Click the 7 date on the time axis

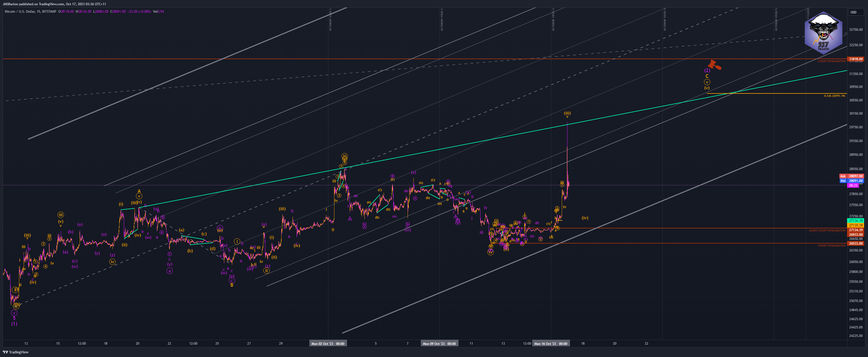tap(407, 344)
